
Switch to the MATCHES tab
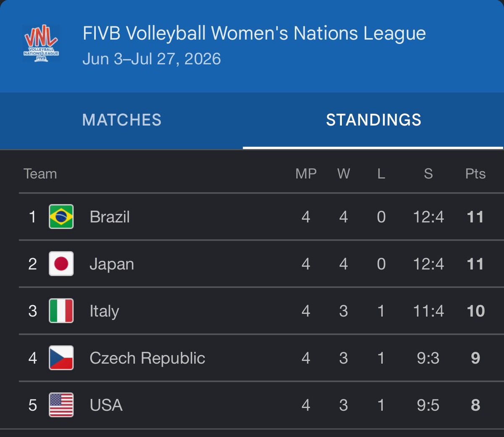(122, 120)
